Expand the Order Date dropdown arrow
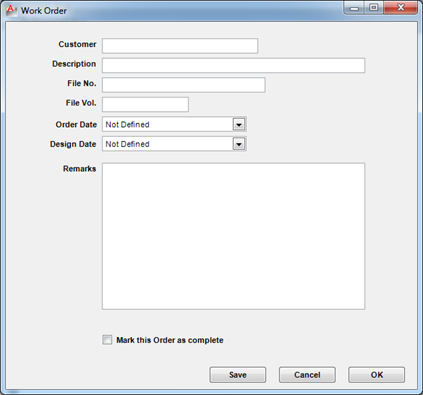Screen dimensions: 423x395 point(239,124)
